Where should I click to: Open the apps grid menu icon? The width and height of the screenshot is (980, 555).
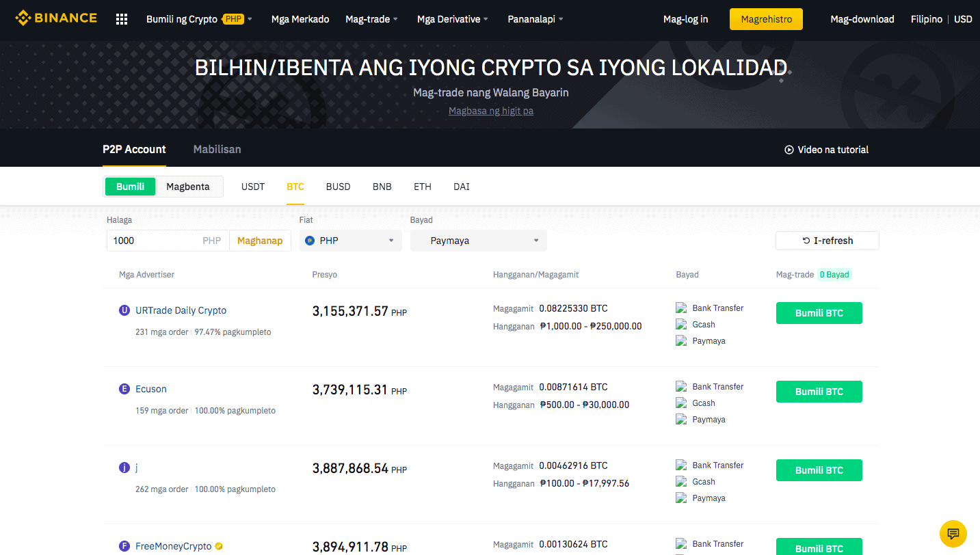click(122, 19)
